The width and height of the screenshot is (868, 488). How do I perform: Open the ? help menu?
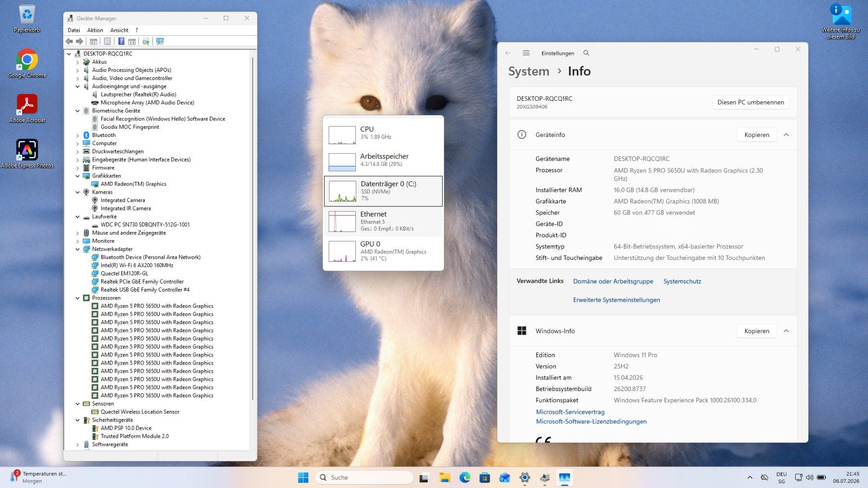tap(136, 30)
